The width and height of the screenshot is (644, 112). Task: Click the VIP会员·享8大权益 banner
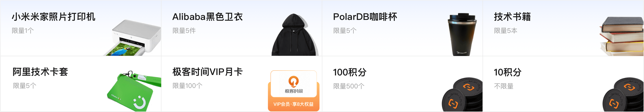coord(294,104)
